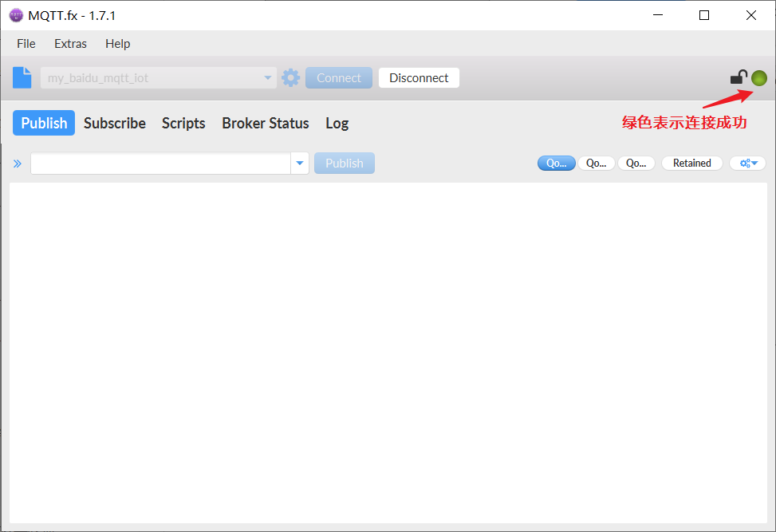
Task: Click the green connection status indicator
Action: 758,77
